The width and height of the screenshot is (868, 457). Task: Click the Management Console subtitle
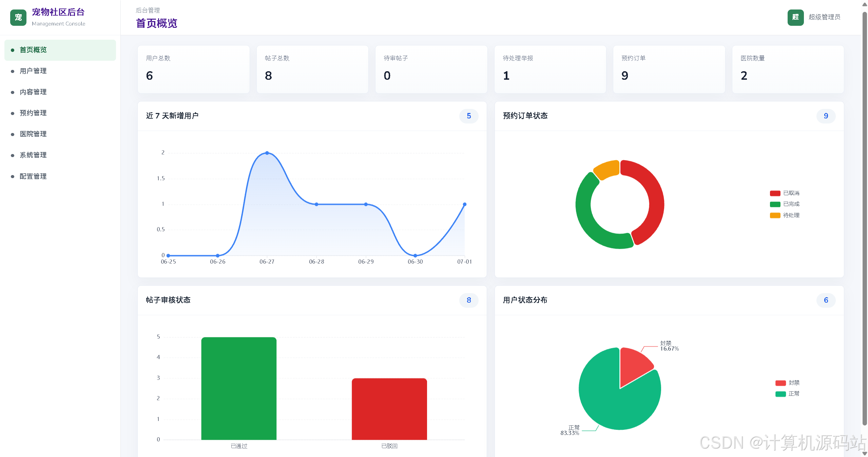(x=58, y=24)
